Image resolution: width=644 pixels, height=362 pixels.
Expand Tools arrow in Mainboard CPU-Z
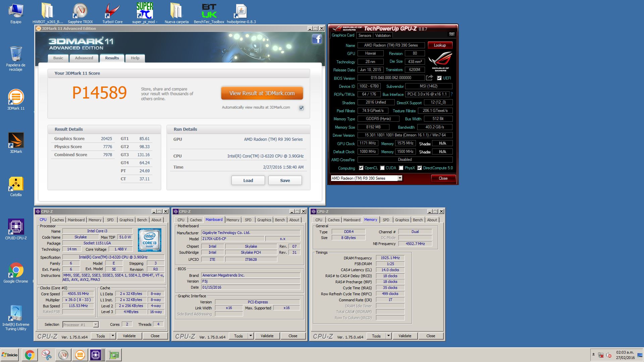[251, 336]
